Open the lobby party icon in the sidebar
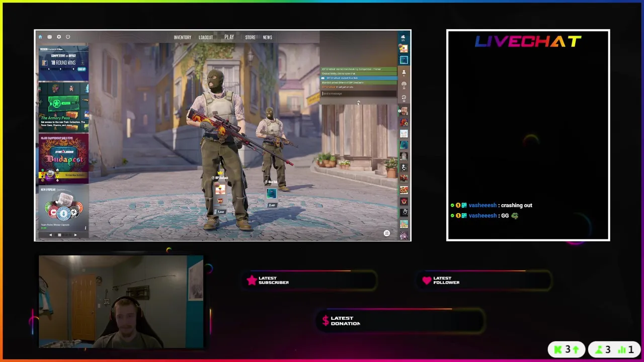The width and height of the screenshot is (644, 362). [x=403, y=38]
